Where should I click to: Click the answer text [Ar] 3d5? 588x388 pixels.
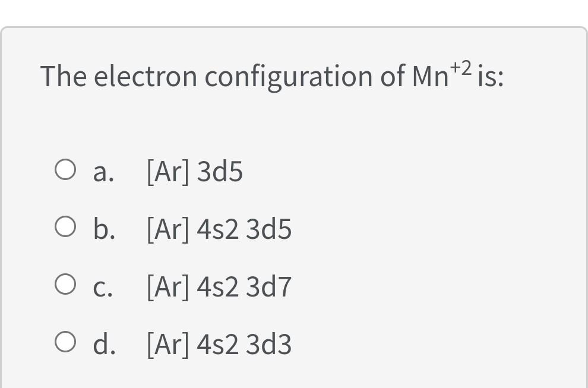[194, 171]
